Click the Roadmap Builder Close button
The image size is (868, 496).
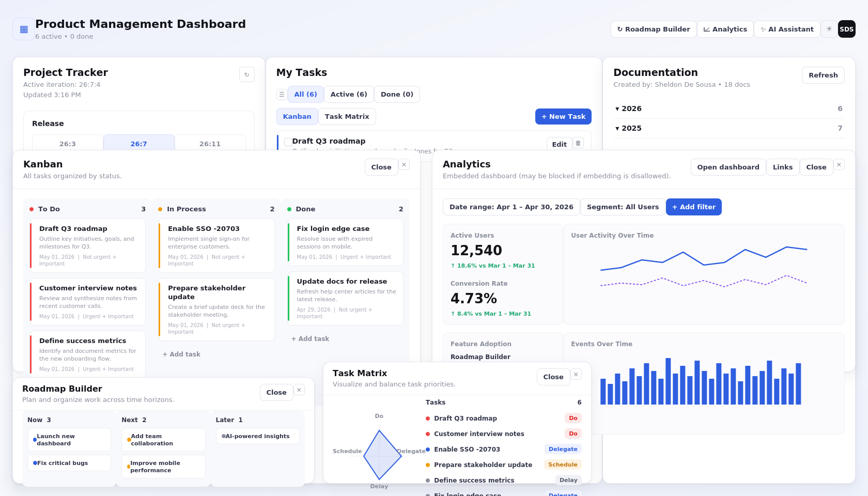276,393
